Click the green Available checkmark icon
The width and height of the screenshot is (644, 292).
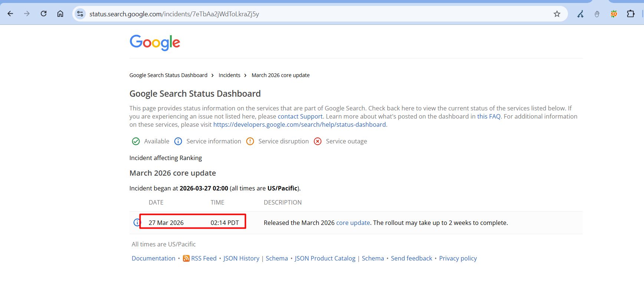pos(136,141)
